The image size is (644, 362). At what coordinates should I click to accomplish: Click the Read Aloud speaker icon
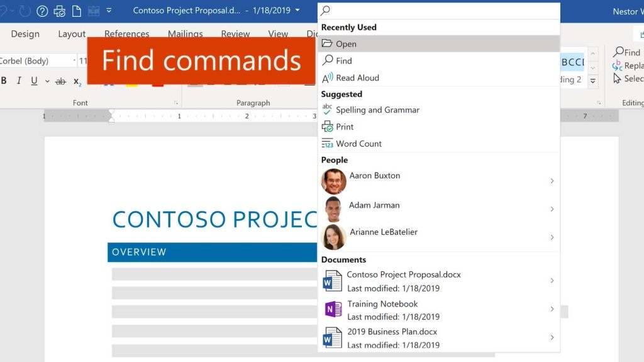(x=327, y=77)
